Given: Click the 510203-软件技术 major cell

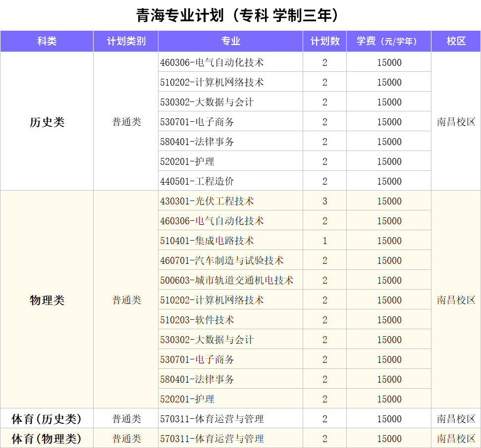Looking at the screenshot, I should pos(197,320).
